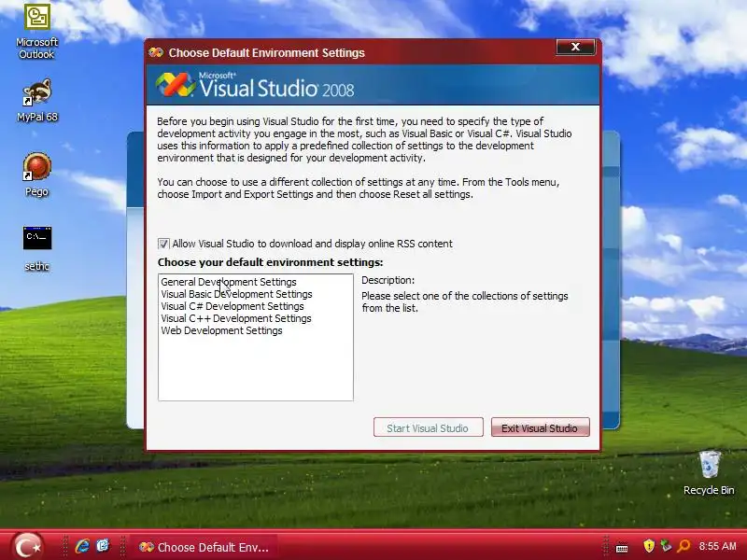
Task: Click the Choose Default Env... taskbar button
Action: (x=204, y=547)
